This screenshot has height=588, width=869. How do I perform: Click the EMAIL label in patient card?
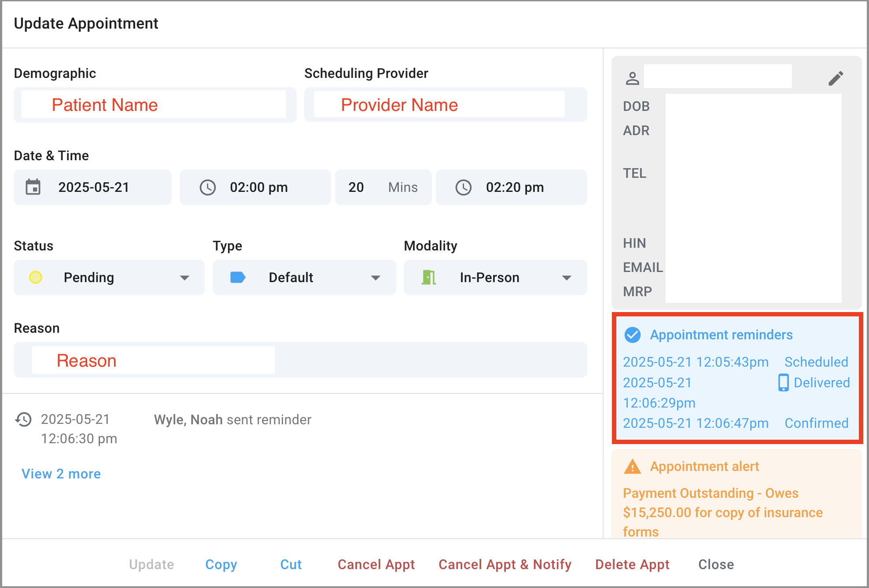[643, 267]
